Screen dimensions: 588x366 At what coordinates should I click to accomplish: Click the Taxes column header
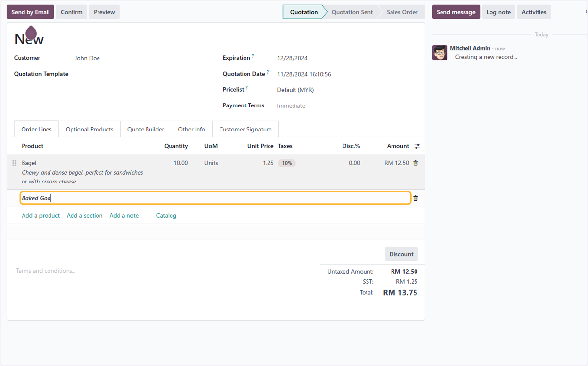click(x=285, y=146)
